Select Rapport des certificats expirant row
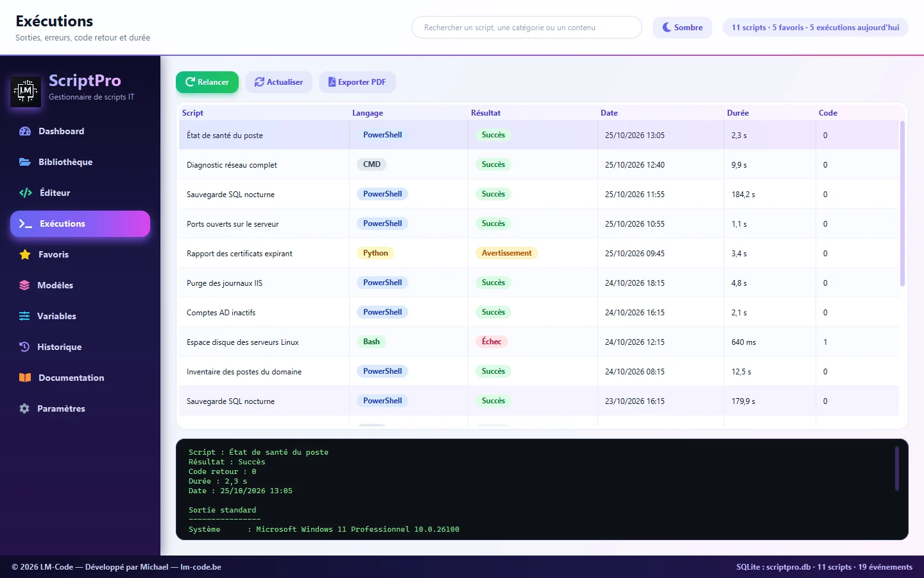 pos(539,254)
